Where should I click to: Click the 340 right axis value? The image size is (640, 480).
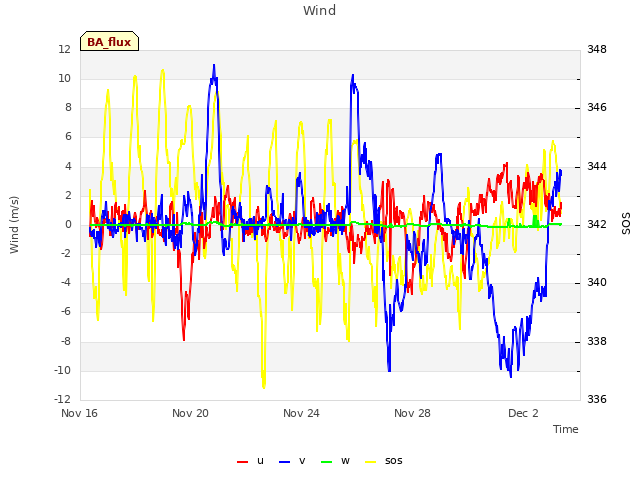pos(597,282)
